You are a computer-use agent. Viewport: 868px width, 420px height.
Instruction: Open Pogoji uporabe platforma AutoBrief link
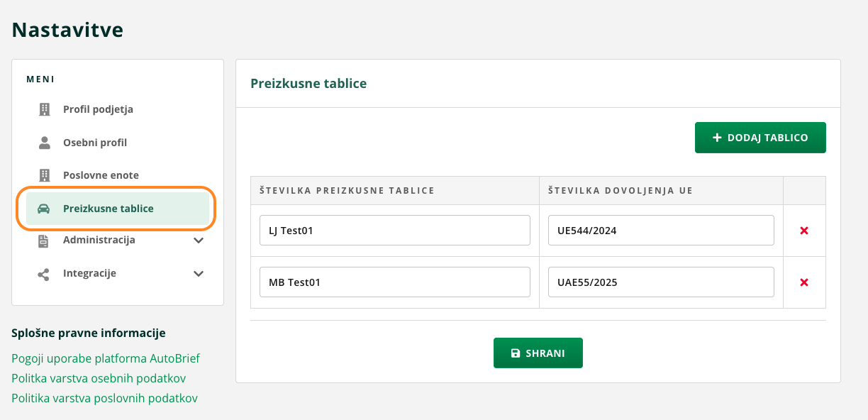pos(106,358)
